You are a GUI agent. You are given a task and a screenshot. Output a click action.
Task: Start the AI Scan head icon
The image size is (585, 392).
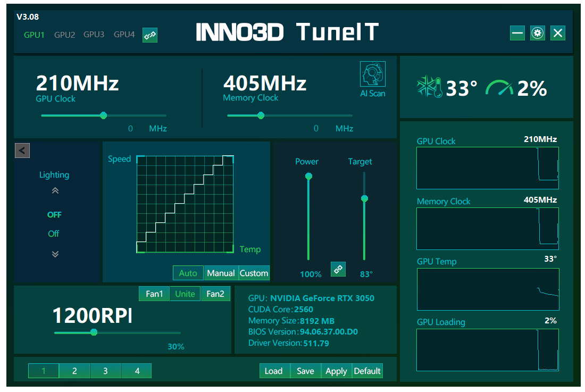[x=372, y=74]
